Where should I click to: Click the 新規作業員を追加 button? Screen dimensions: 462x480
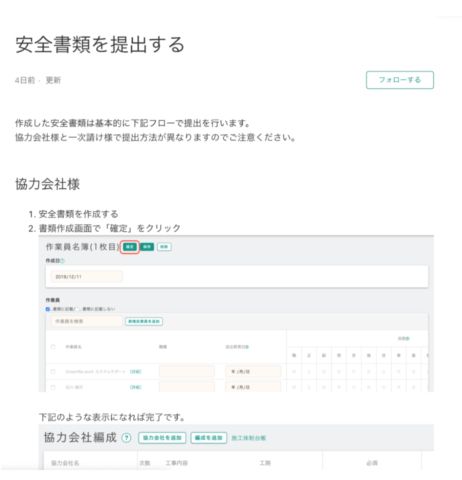[144, 321]
